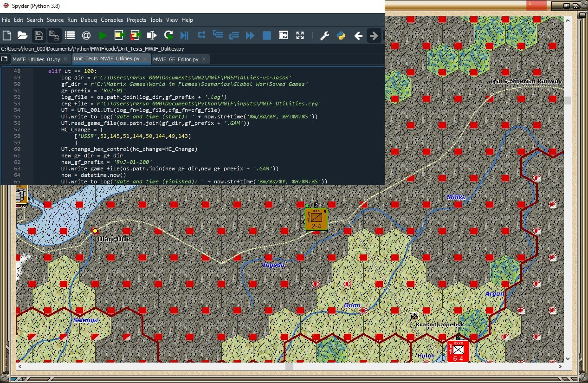Open the file switcher list icon
The width and height of the screenshot is (588, 383).
click(x=70, y=35)
